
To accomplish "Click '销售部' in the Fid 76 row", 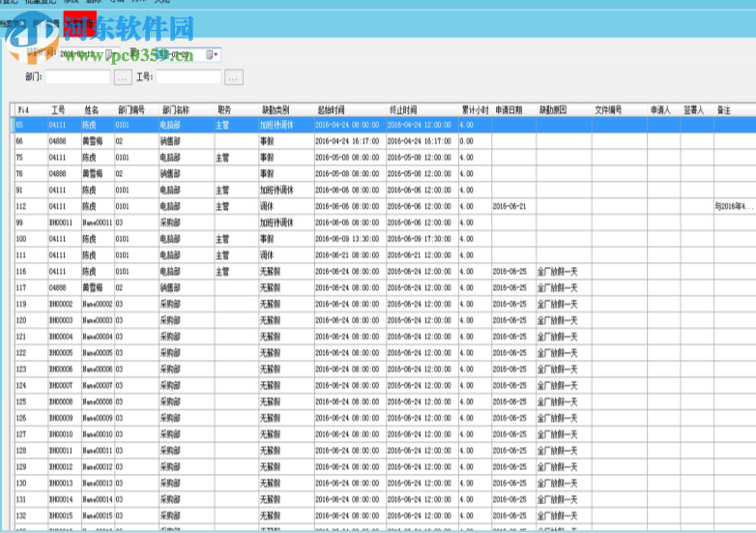I will [x=170, y=174].
